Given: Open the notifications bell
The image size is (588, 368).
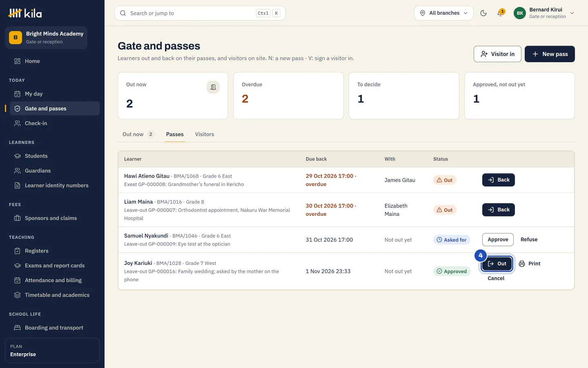Looking at the screenshot, I should tap(500, 13).
